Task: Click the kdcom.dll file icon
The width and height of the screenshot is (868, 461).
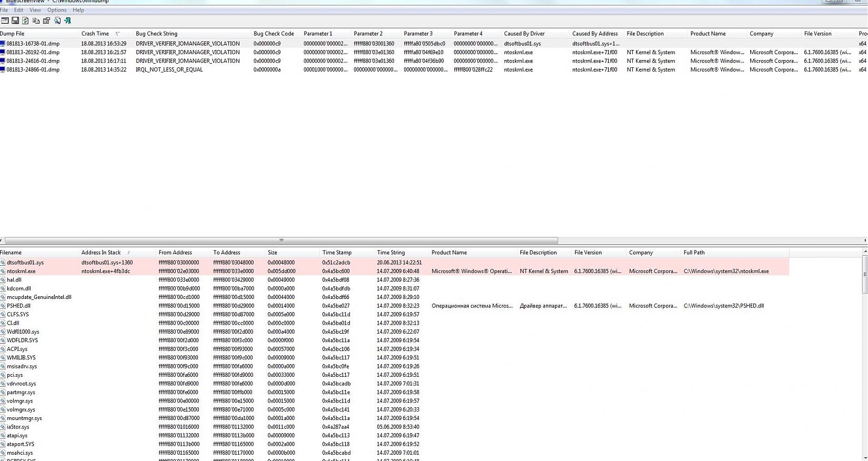Action: 3,288
